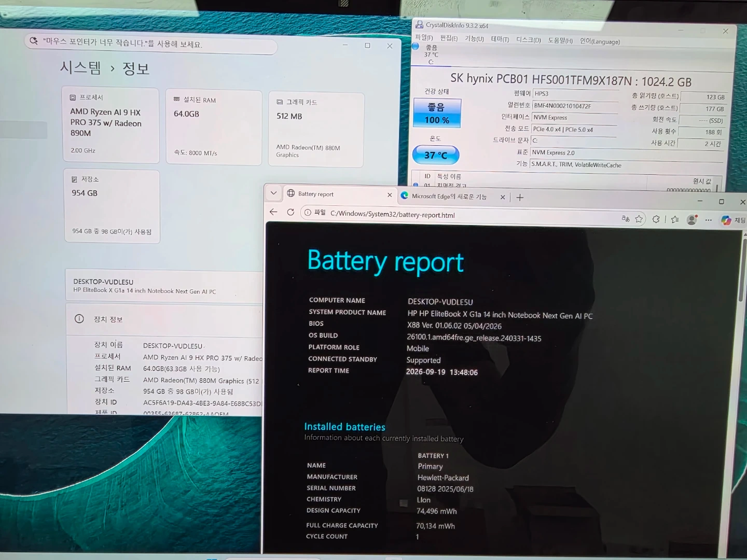The image size is (747, 560).
Task: Minimize the Edge browser window
Action: (700, 201)
